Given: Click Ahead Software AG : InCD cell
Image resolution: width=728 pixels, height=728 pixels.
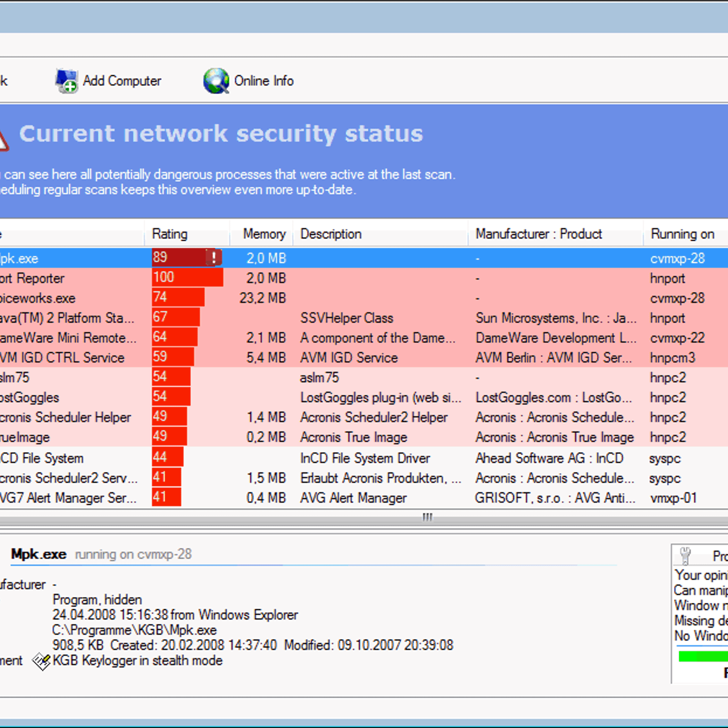Looking at the screenshot, I should [549, 458].
